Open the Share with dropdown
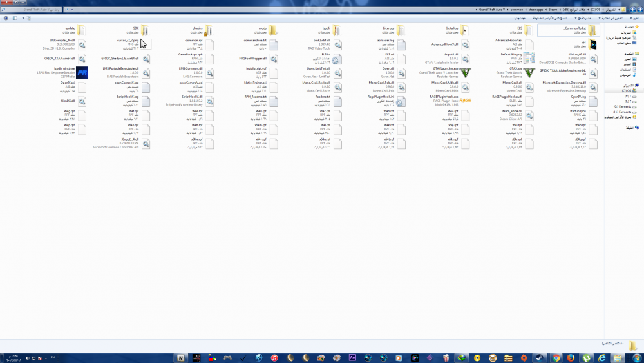 [583, 18]
